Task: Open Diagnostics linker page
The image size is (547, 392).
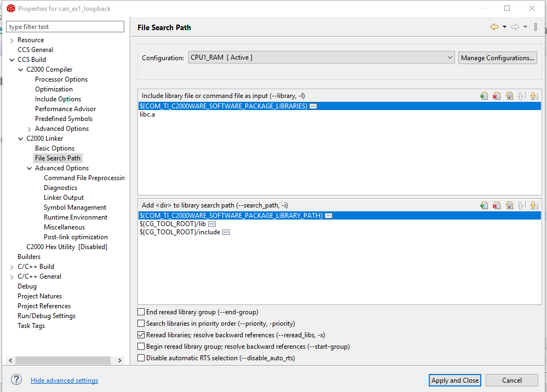Action: pos(60,188)
